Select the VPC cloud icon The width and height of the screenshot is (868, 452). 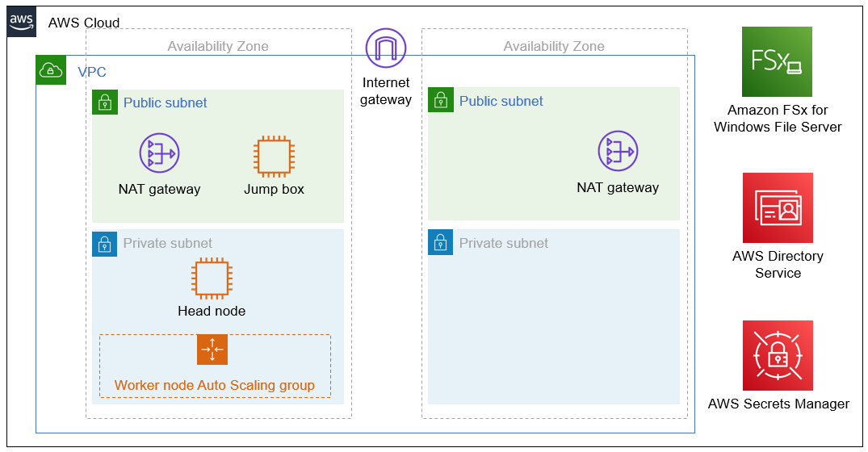click(x=51, y=69)
